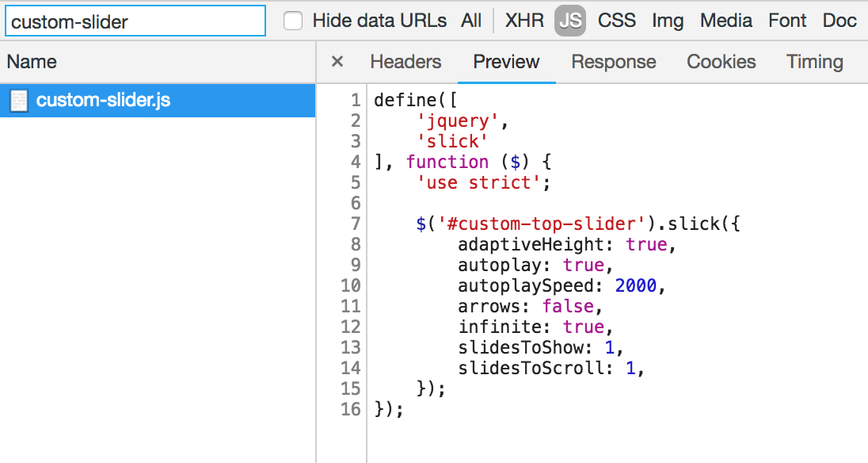This screenshot has width=868, height=463.
Task: Click the infinite: true line
Action: click(535, 326)
